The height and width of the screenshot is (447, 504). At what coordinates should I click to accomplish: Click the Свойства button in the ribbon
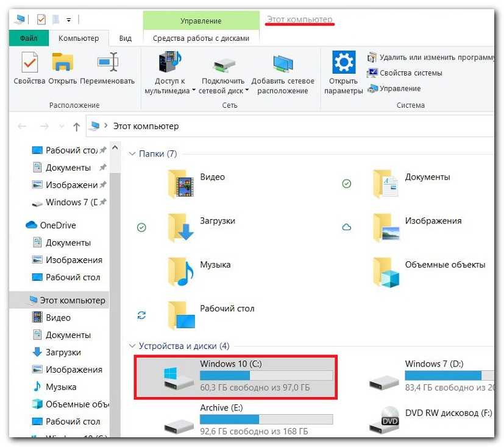[x=29, y=69]
